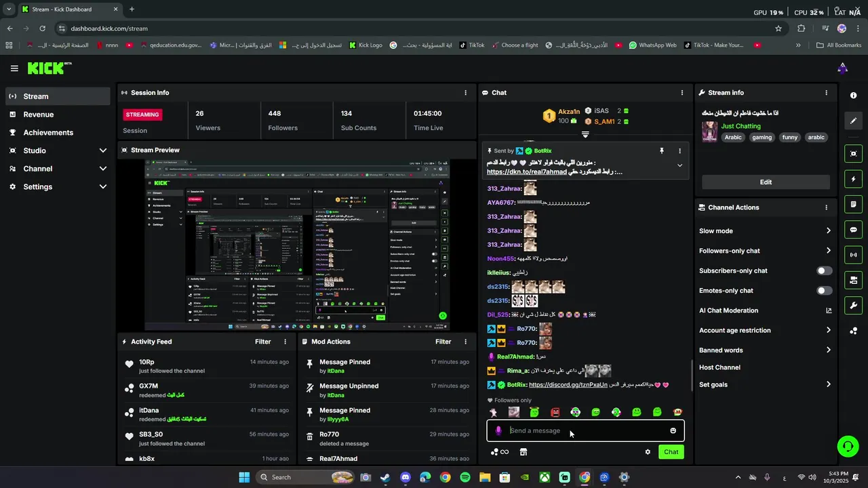Open Spotify from the taskbar
Image resolution: width=868 pixels, height=488 pixels.
(x=465, y=477)
